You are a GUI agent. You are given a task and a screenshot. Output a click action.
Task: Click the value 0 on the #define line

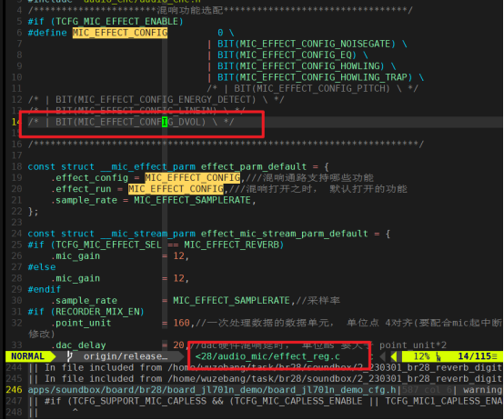coord(220,33)
